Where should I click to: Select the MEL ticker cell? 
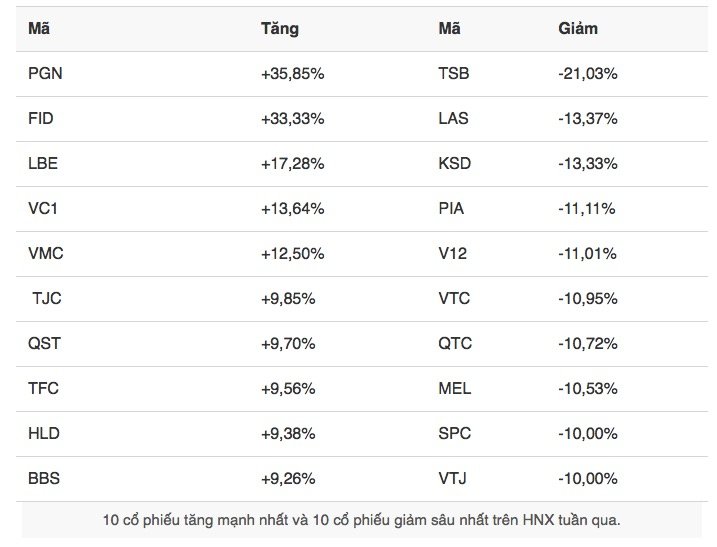[454, 389]
